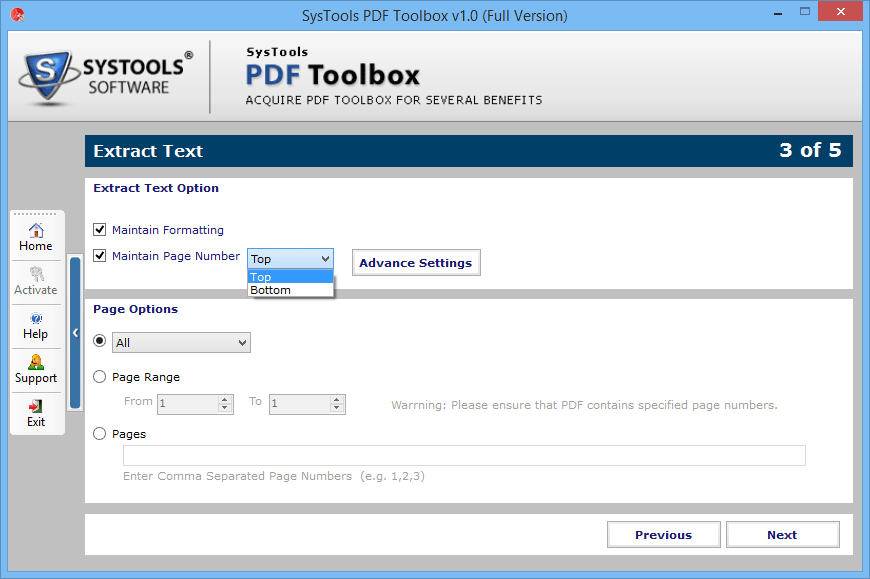Viewport: 870px width, 579px height.
Task: Click the Extract Text heading
Action: point(148,151)
